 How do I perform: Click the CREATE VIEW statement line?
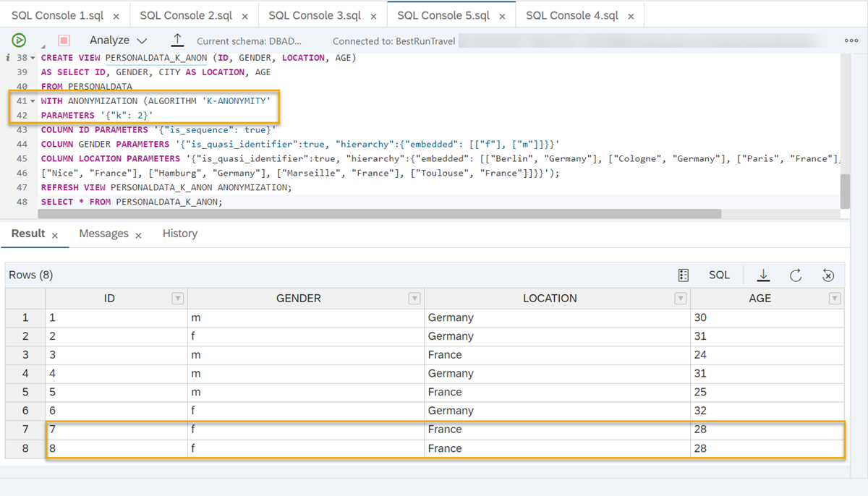pos(198,58)
